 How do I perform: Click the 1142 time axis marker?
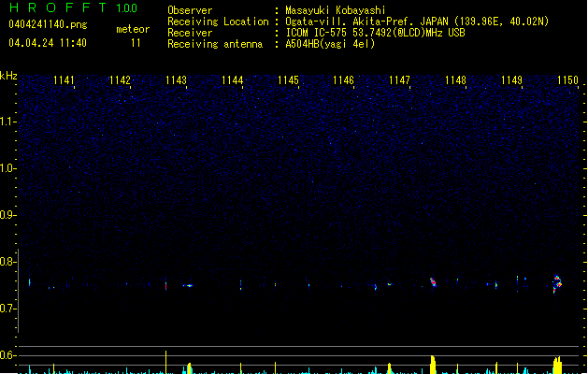[120, 80]
